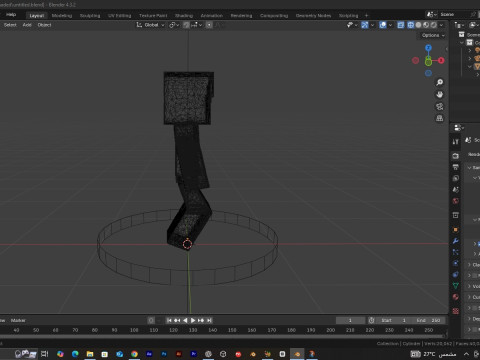Click the End frame field
The image size is (480, 360).
tap(429, 320)
